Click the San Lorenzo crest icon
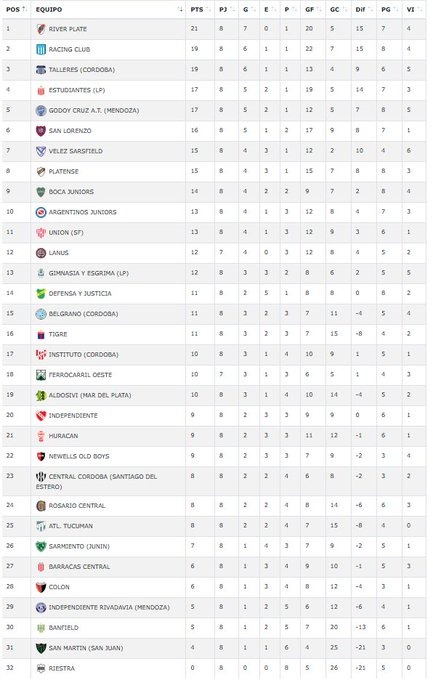This screenshot has height=680, width=433. (41, 131)
